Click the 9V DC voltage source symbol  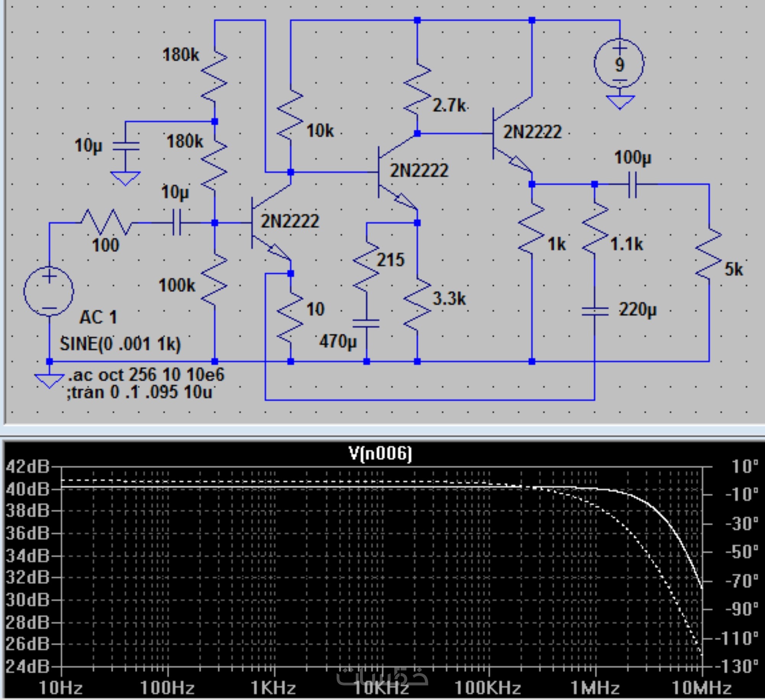coord(619,63)
